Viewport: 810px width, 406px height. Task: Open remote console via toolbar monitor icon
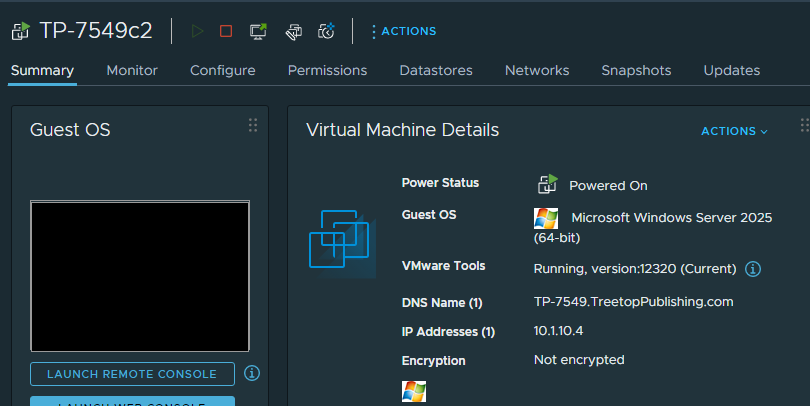click(258, 31)
